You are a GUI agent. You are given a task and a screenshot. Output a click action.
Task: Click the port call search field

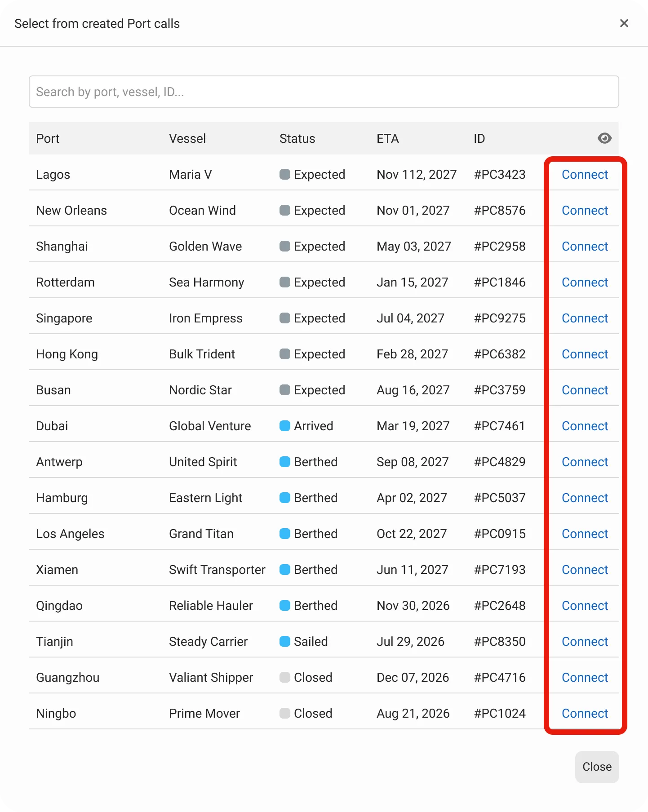coord(324,92)
